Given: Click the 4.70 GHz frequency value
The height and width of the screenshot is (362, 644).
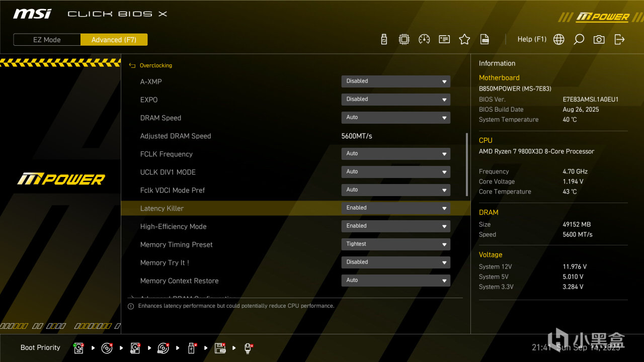Looking at the screenshot, I should [x=575, y=171].
